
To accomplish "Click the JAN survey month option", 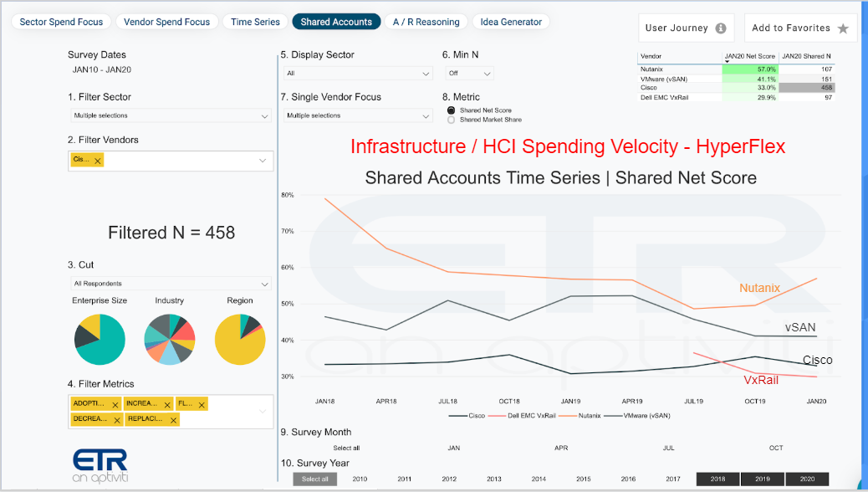I will click(454, 448).
